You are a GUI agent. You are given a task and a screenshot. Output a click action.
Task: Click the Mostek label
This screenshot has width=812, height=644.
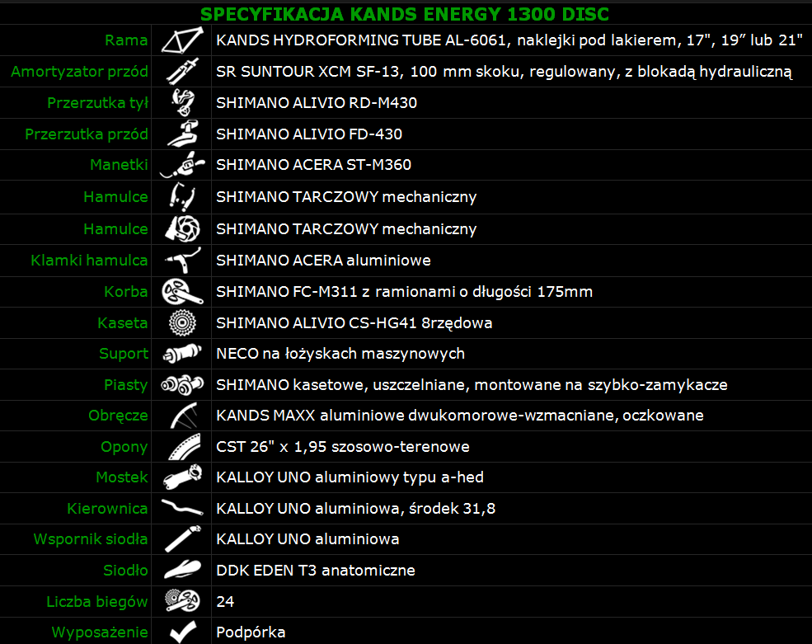pyautogui.click(x=122, y=477)
